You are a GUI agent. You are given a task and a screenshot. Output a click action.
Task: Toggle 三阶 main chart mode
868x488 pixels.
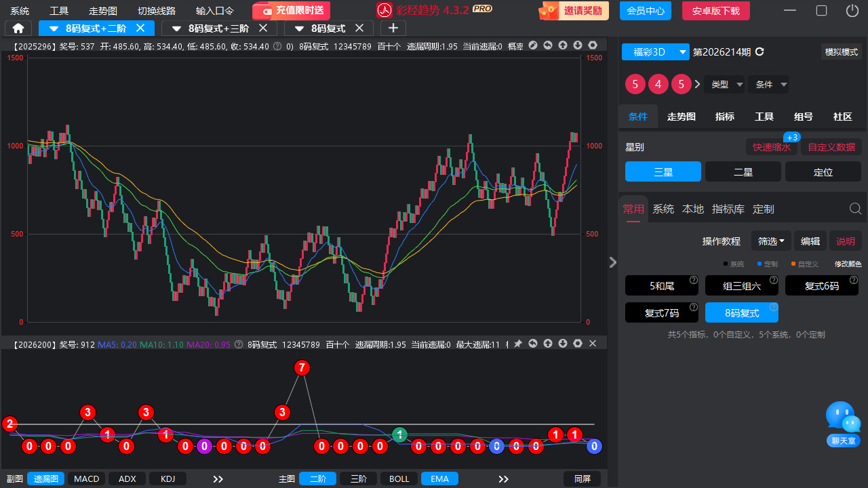point(358,479)
